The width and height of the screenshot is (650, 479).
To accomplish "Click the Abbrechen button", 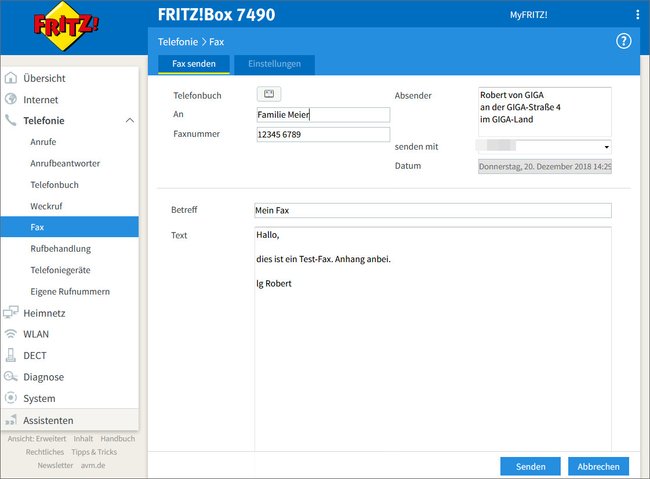I will [598, 467].
